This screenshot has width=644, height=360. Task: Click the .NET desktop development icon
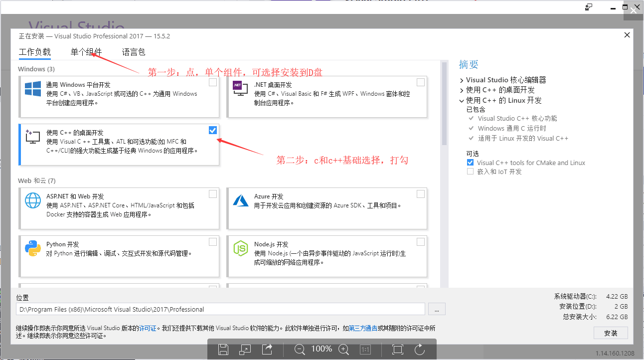point(241,89)
